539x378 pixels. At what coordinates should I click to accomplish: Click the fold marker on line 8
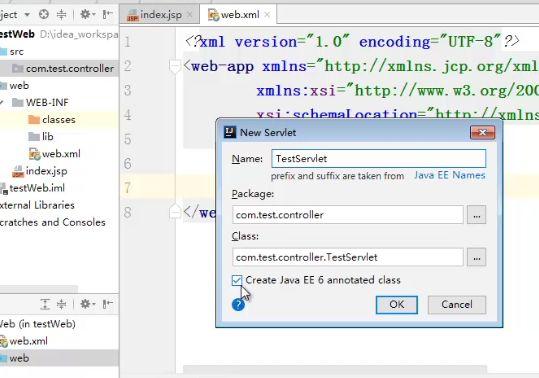[175, 212]
